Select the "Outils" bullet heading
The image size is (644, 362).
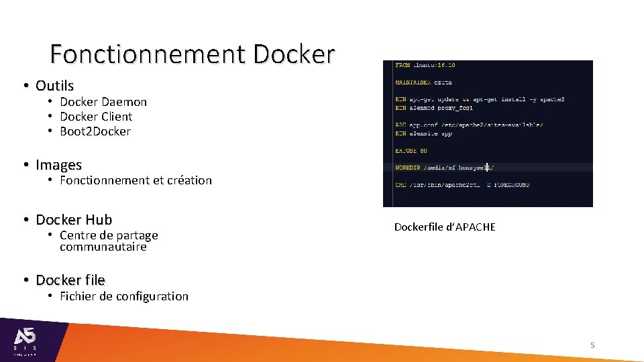pos(54,86)
